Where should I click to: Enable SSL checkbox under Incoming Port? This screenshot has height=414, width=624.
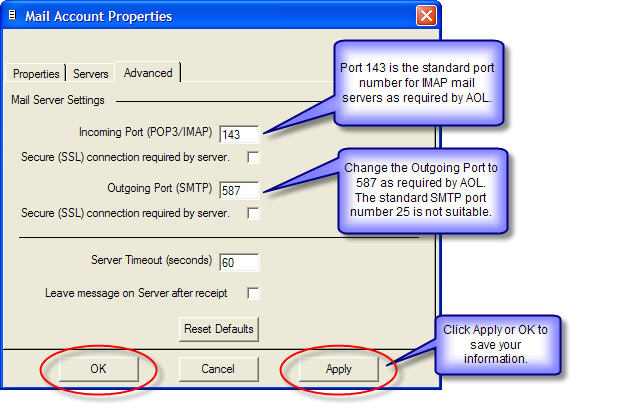(253, 157)
